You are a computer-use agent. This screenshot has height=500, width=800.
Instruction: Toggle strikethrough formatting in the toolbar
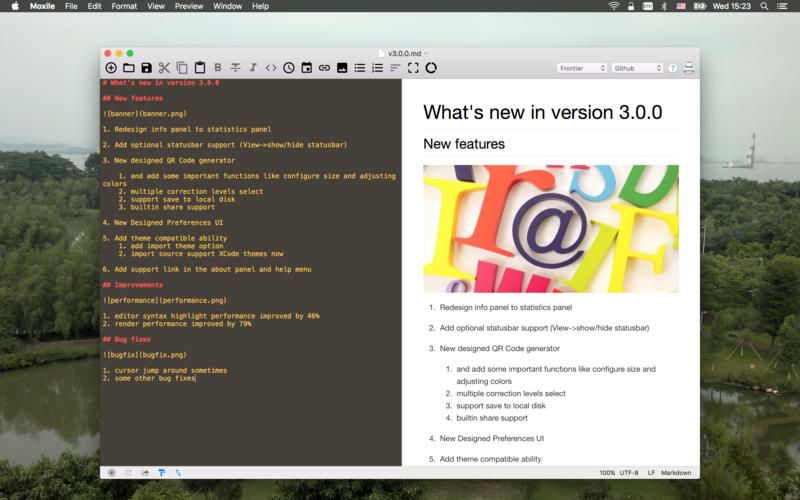coord(235,68)
